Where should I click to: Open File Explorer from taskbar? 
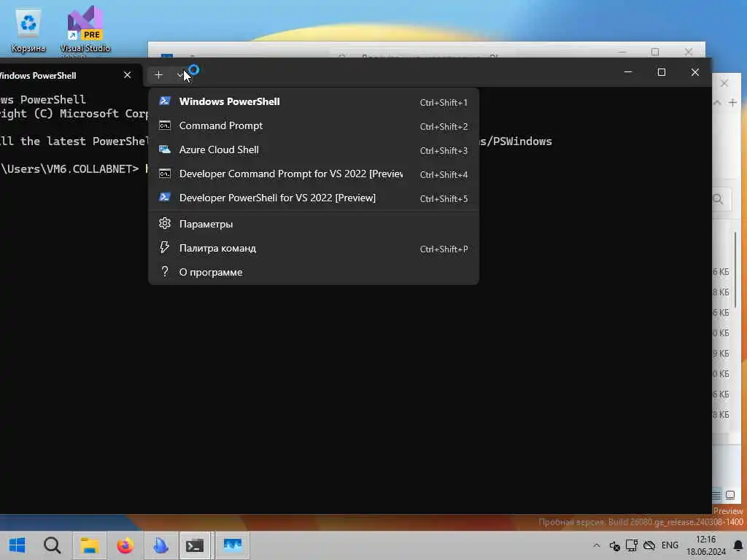(89, 545)
